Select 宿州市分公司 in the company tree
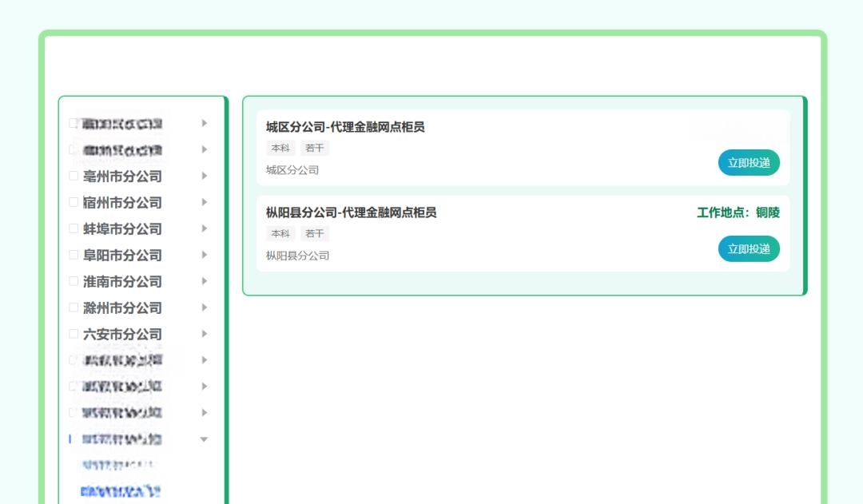The image size is (863, 504). coord(122,203)
